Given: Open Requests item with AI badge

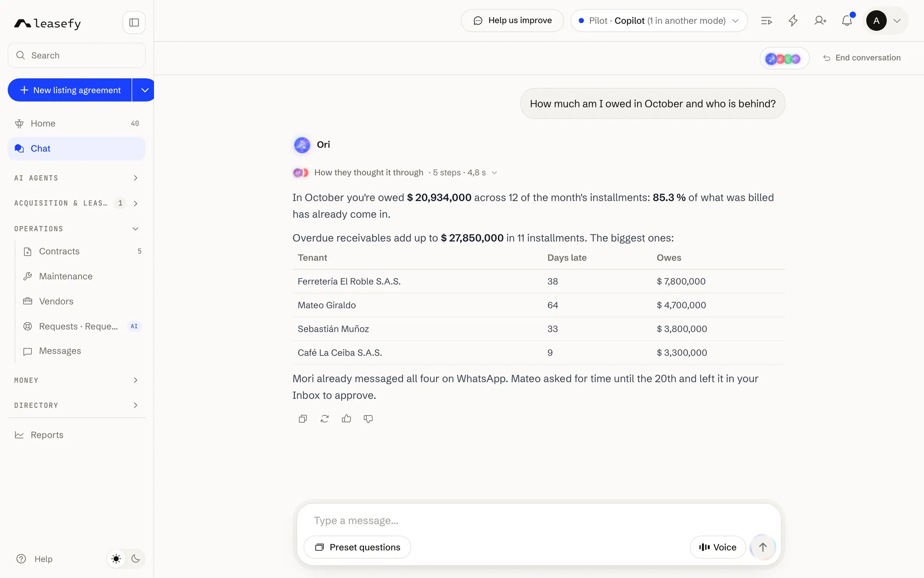Looking at the screenshot, I should point(82,326).
